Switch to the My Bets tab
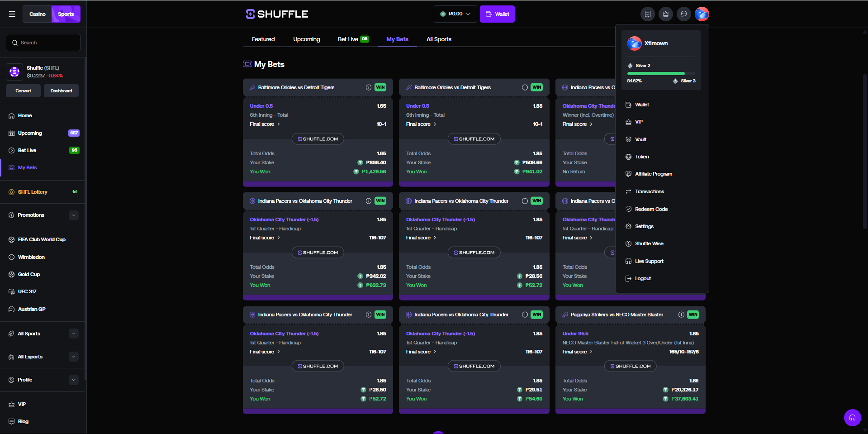Image resolution: width=868 pixels, height=434 pixels. pos(397,39)
